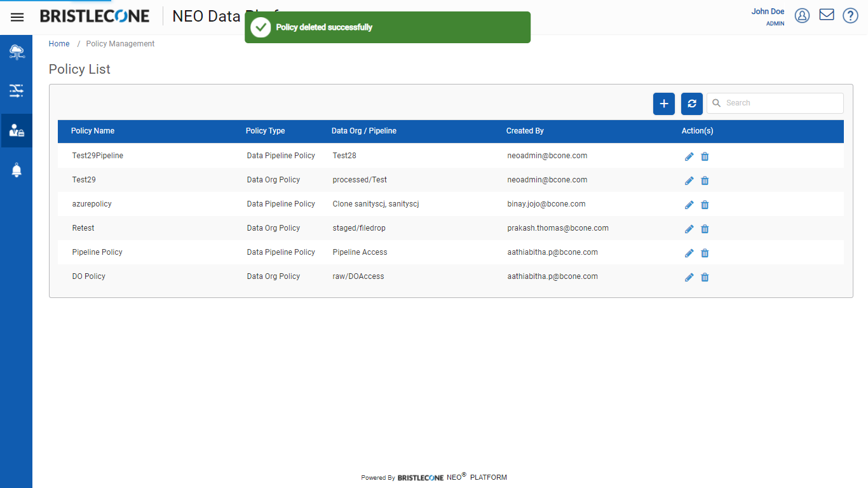This screenshot has height=488, width=868.
Task: Open the help question mark icon
Action: [850, 16]
